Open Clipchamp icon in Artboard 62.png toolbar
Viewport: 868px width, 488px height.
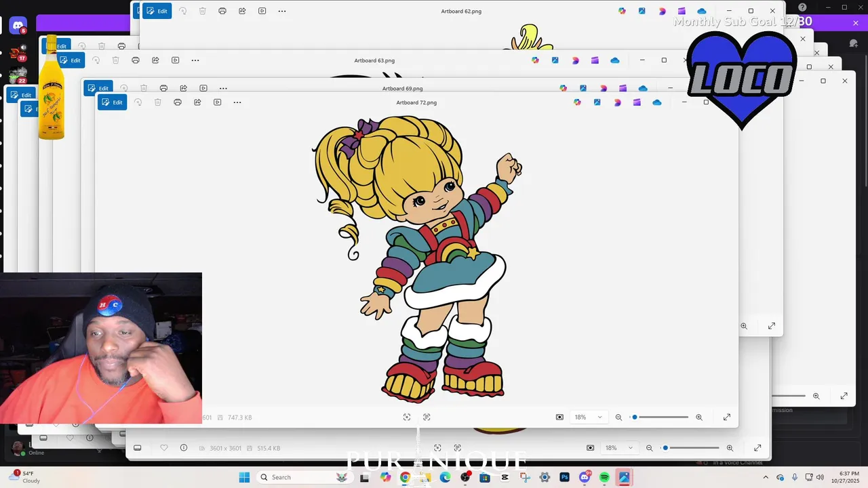coord(682,11)
